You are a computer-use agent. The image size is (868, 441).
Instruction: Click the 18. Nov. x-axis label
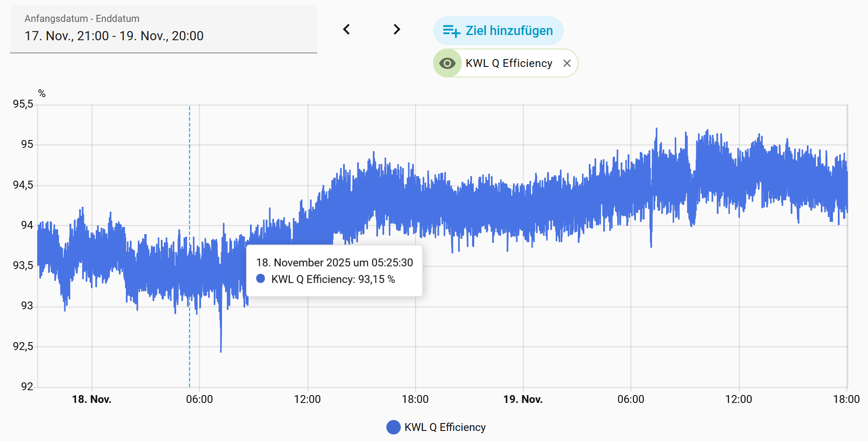tap(92, 399)
